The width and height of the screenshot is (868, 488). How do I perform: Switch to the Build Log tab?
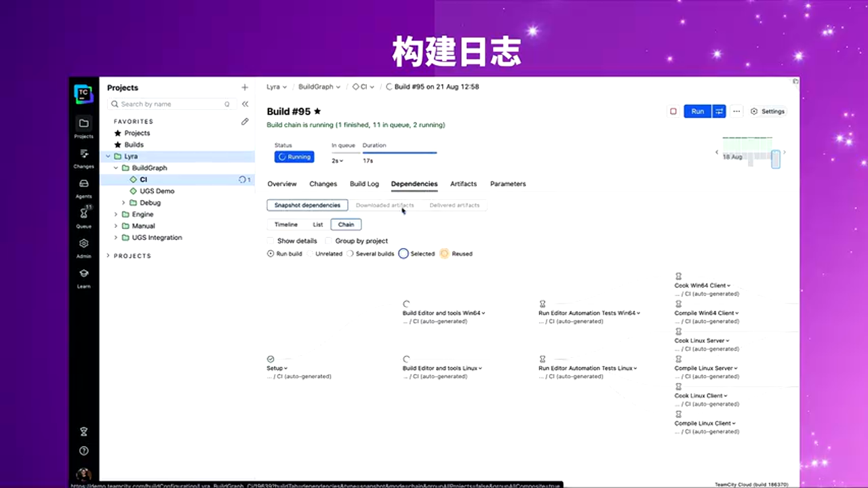364,184
